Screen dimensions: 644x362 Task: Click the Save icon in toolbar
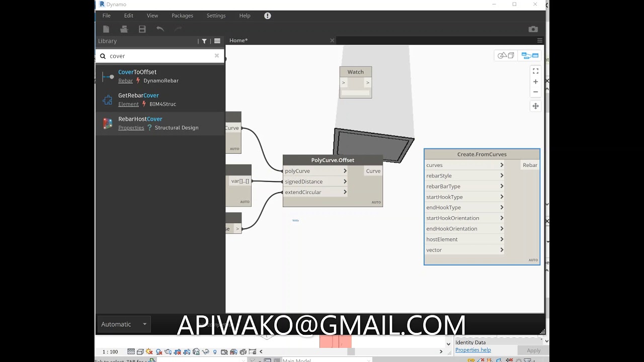coord(142,29)
